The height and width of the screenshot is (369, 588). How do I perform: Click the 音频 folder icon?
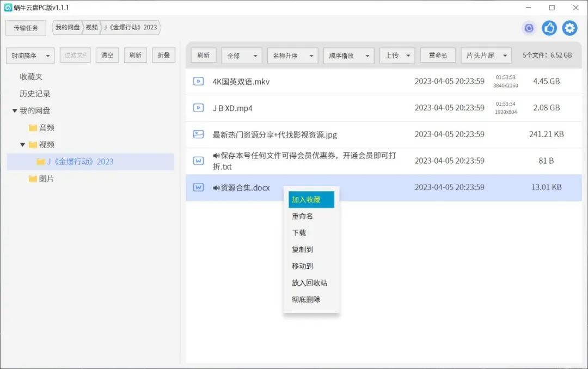pos(33,128)
